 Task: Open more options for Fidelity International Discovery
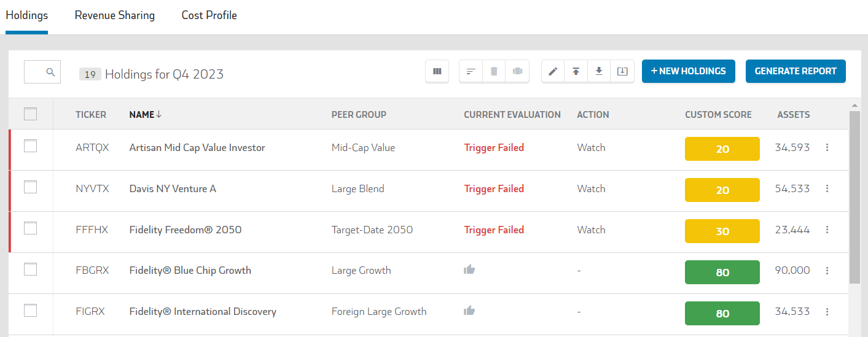point(827,311)
